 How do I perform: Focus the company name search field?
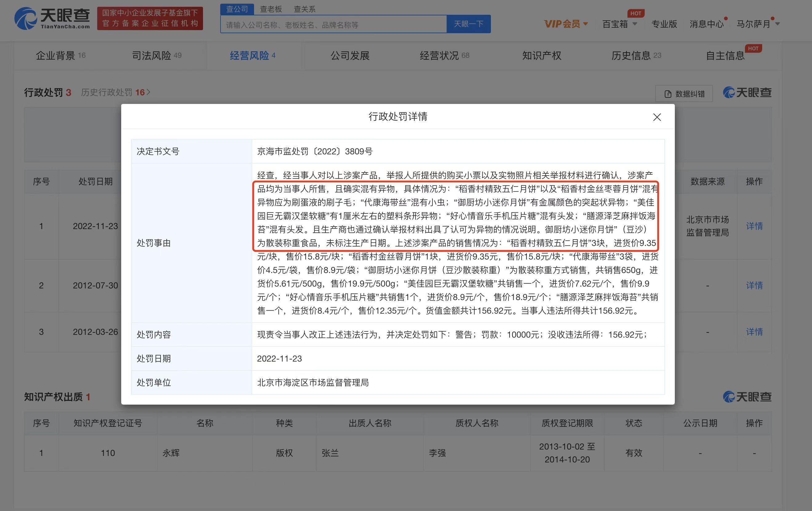click(333, 24)
